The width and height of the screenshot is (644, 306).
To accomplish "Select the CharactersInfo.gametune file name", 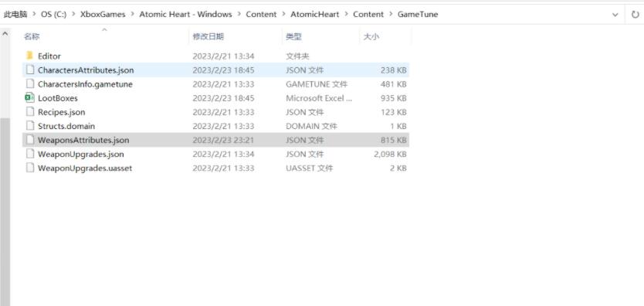I will coord(85,83).
